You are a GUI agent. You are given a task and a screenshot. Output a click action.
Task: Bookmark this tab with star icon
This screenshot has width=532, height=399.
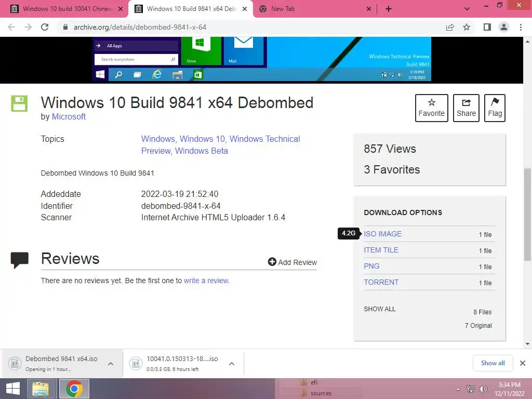tap(467, 27)
